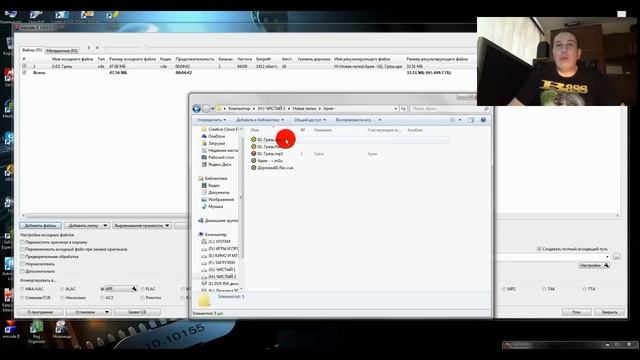
Task: Click the Компьютер breadcrumb in address bar
Action: tap(239, 109)
